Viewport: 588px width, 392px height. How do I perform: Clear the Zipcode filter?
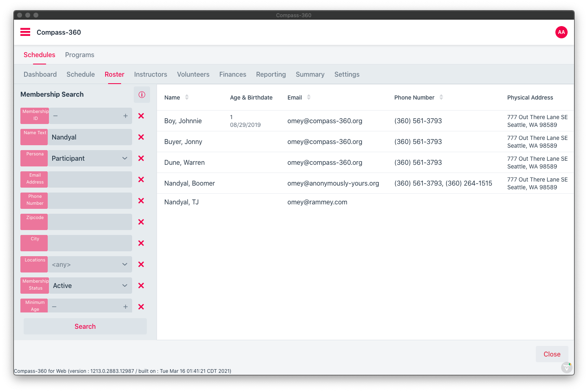141,222
